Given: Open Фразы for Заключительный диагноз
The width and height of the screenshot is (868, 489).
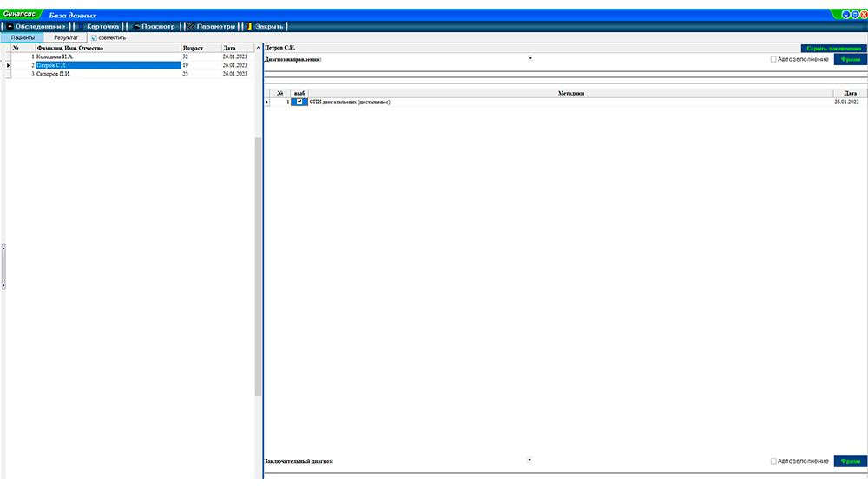Looking at the screenshot, I should pos(851,460).
